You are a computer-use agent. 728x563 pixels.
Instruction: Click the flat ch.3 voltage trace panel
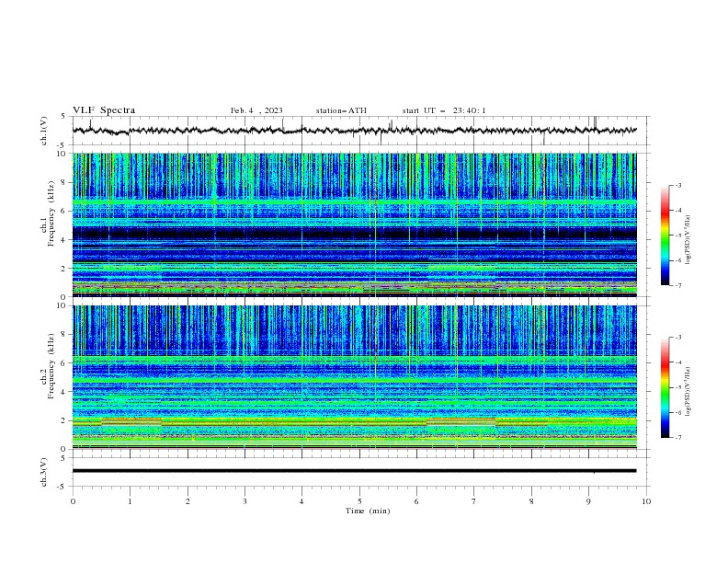(361, 472)
